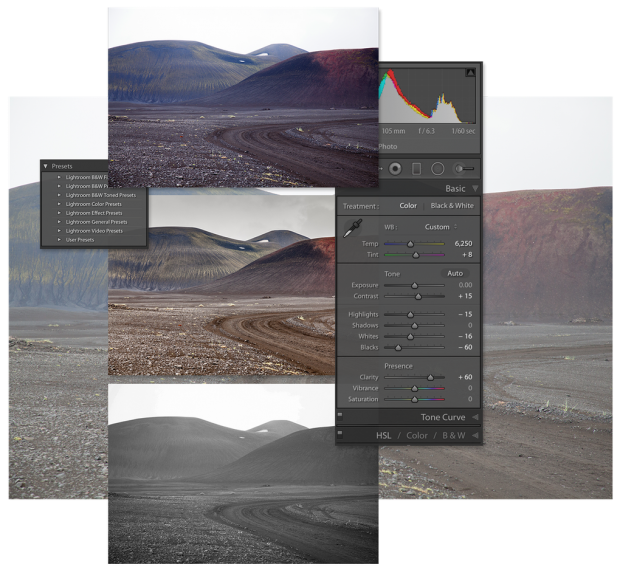Collapse the Presets panel
620x570 pixels.
click(46, 166)
